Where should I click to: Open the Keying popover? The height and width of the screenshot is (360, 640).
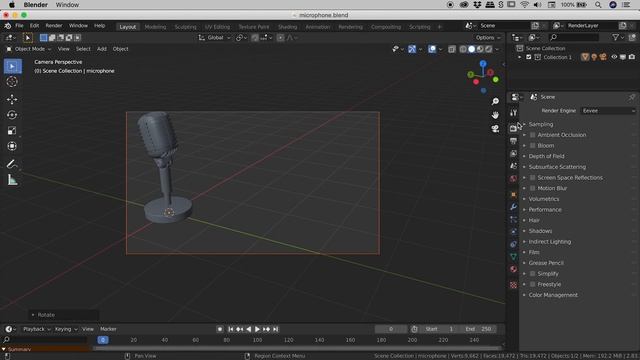click(65, 329)
